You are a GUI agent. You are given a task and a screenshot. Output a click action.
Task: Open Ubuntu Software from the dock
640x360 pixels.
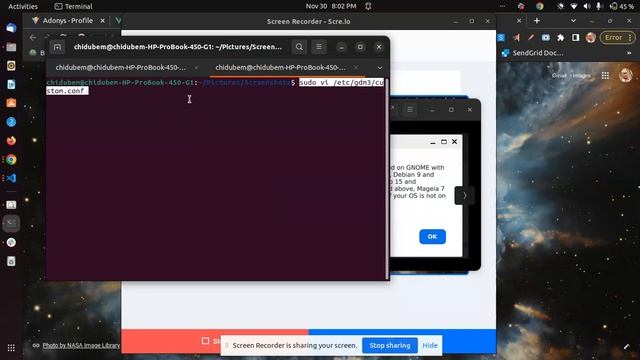[x=11, y=103]
